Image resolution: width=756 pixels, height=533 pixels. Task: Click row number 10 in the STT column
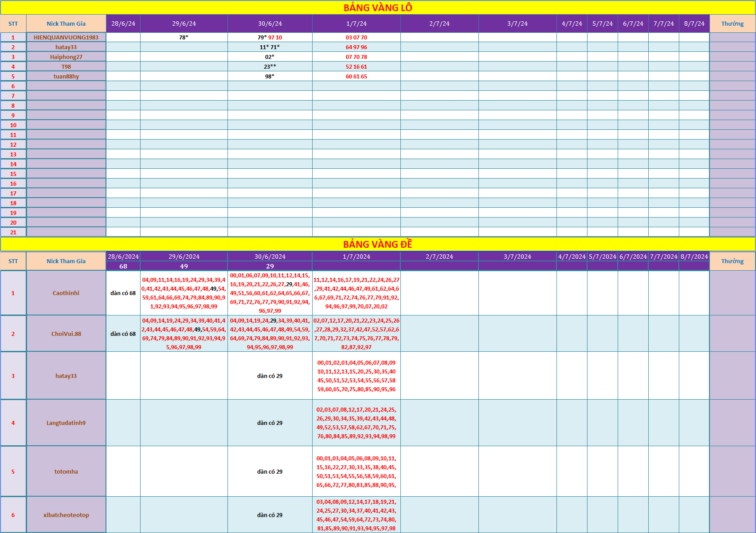coord(13,125)
